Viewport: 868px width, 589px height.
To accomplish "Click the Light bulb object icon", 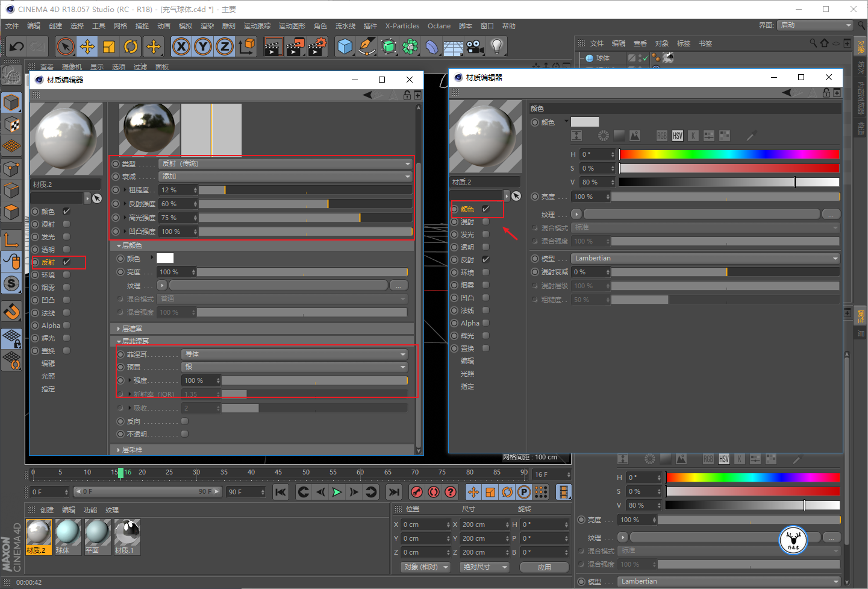I will (496, 46).
